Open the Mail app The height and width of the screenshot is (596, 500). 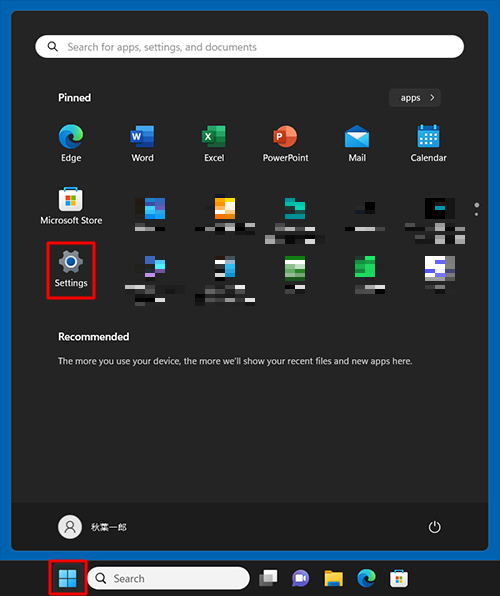[x=357, y=143]
